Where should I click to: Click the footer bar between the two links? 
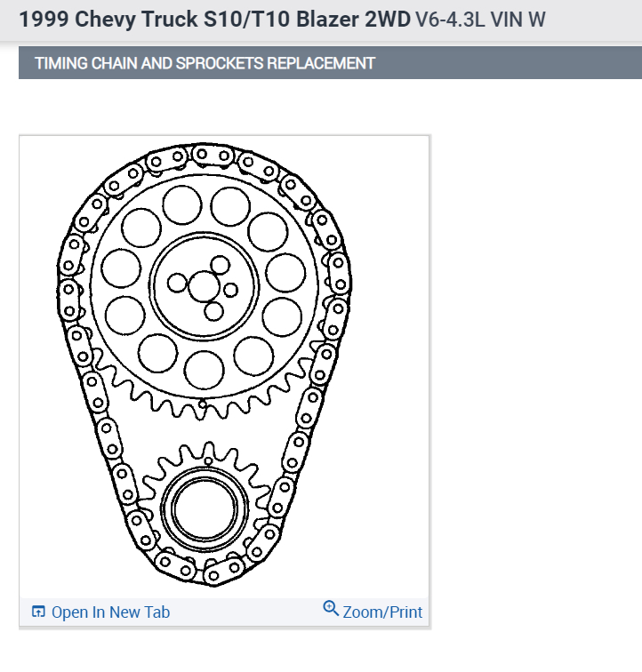pyautogui.click(x=246, y=612)
